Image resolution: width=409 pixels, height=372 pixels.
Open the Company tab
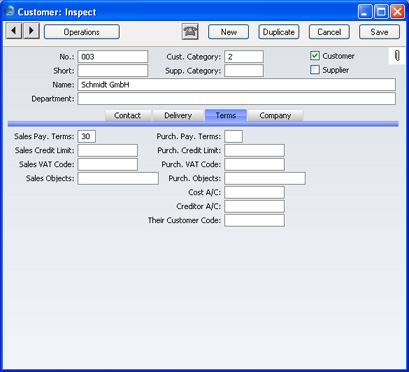(275, 115)
